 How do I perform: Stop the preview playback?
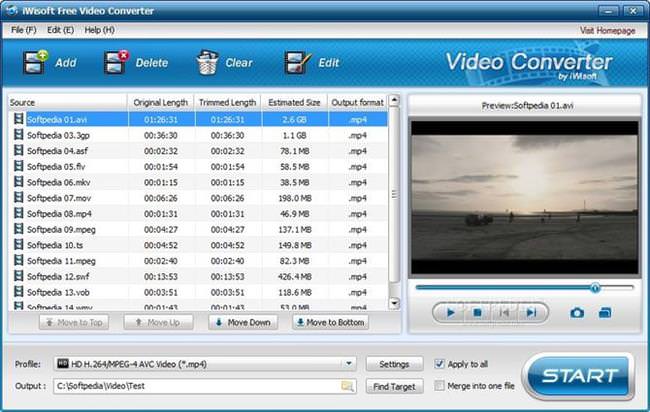[477, 313]
